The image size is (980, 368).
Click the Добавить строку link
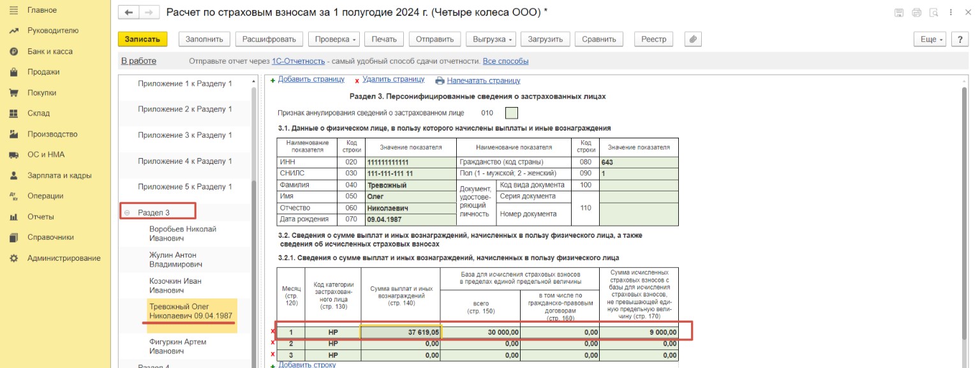pos(307,364)
